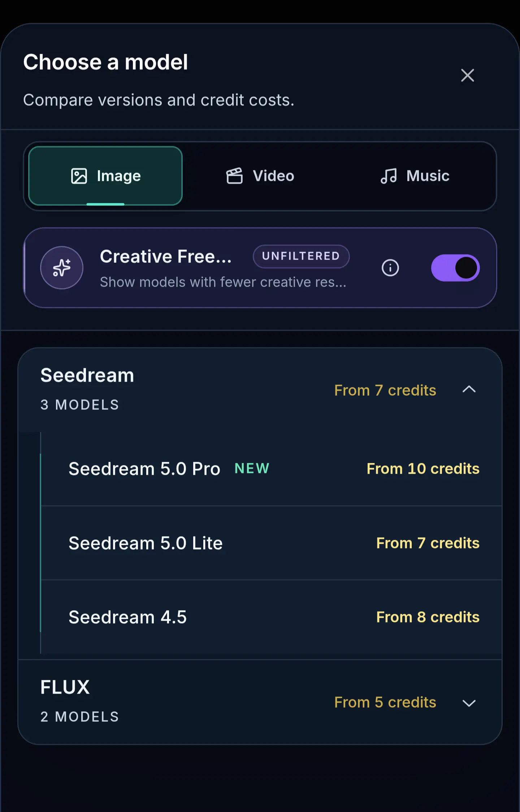Click the sparkle icon for Creative Freedom
The image size is (520, 812).
point(62,268)
